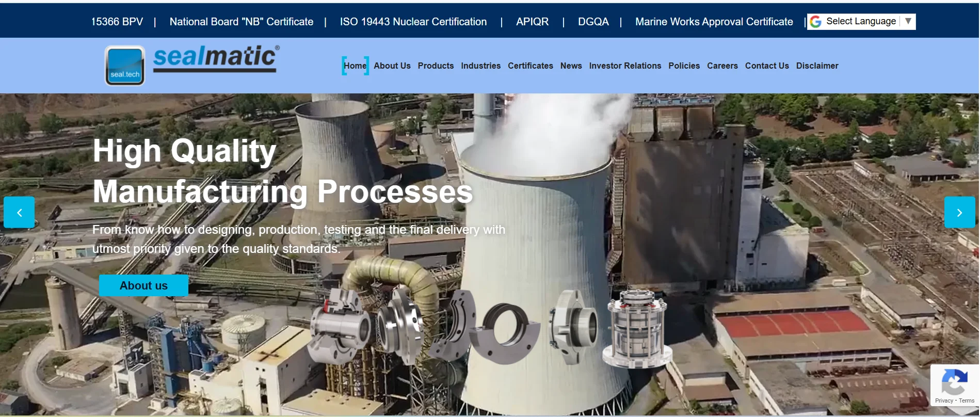The height and width of the screenshot is (417, 980).
Task: Open the Disclaimer page
Action: [x=817, y=66]
